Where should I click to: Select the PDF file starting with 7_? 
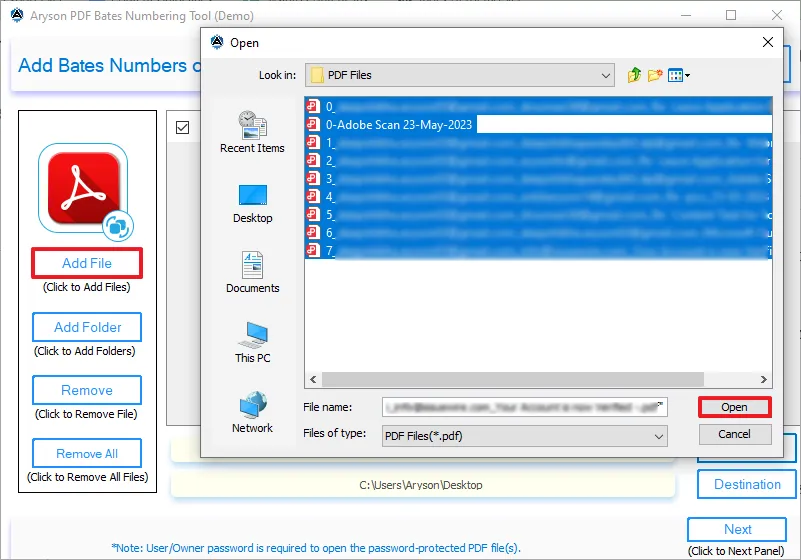538,251
